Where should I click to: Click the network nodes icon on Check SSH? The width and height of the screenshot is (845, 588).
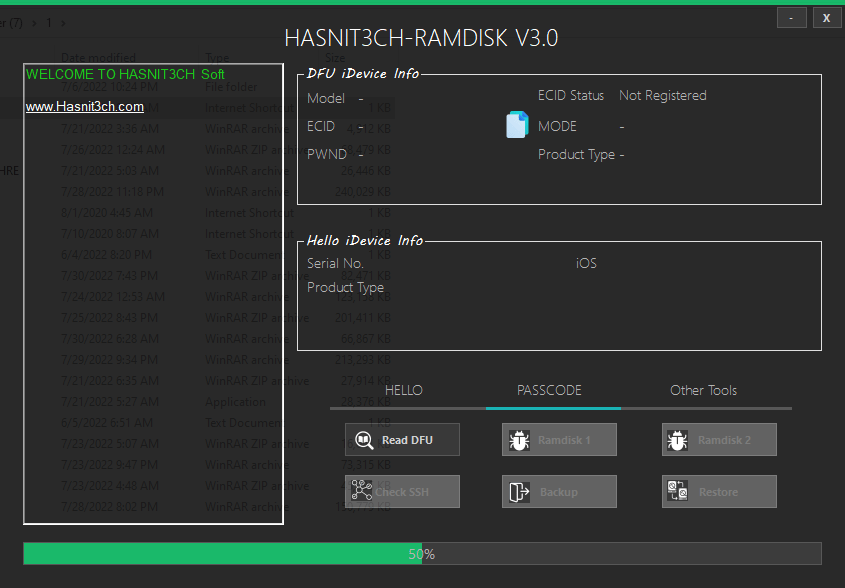point(364,491)
